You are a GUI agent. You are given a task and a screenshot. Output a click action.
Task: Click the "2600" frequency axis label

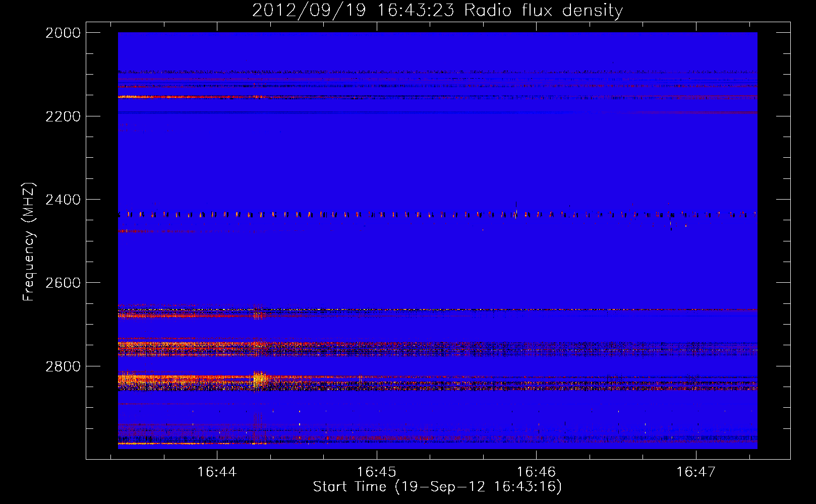click(x=63, y=283)
